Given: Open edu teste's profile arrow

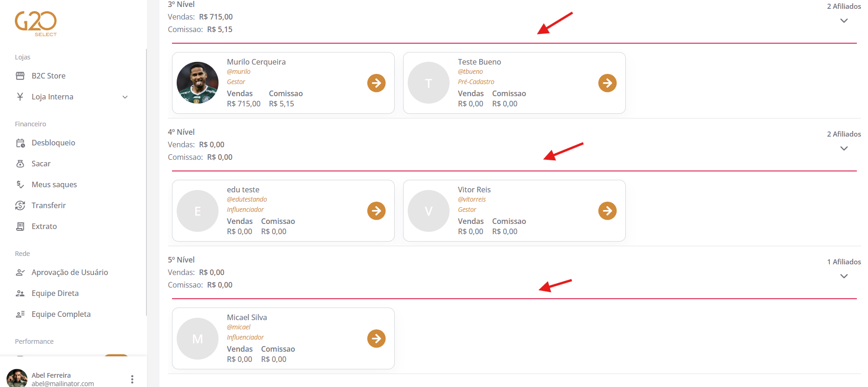Looking at the screenshot, I should point(376,211).
